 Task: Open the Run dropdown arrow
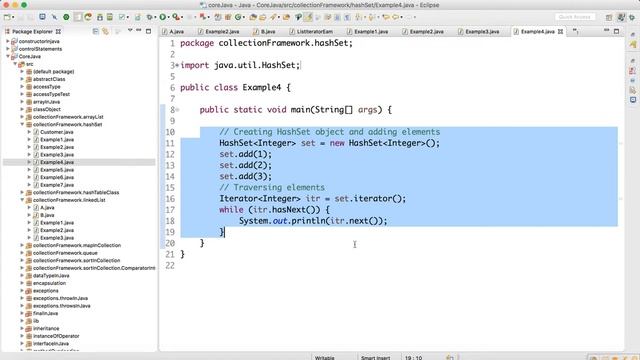(168, 17)
